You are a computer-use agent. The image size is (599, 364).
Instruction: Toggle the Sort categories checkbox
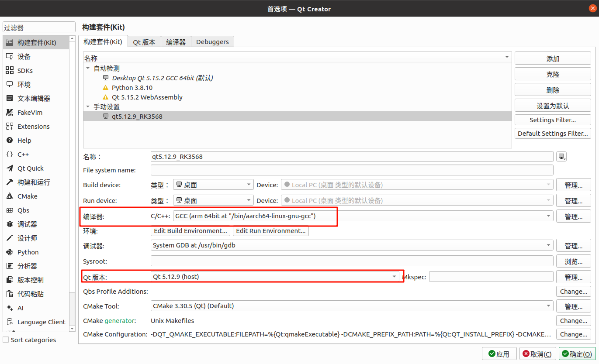pos(6,340)
